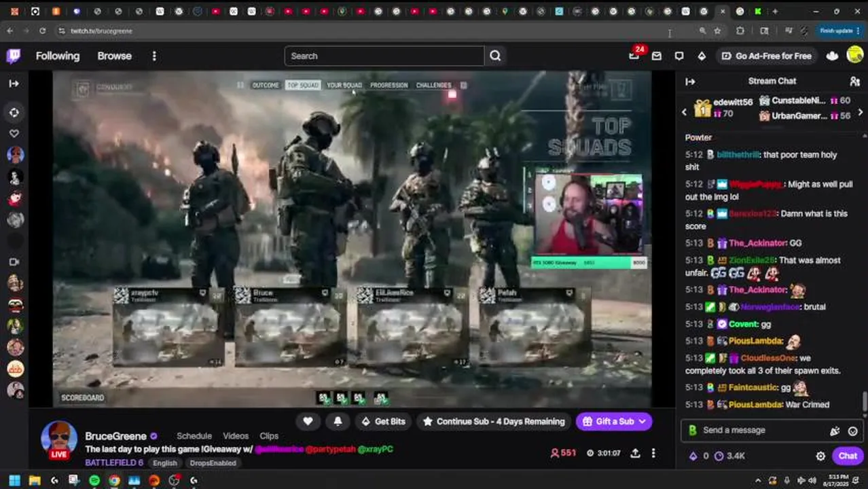Open Chrome from the taskbar
The height and width of the screenshot is (489, 868).
(114, 481)
